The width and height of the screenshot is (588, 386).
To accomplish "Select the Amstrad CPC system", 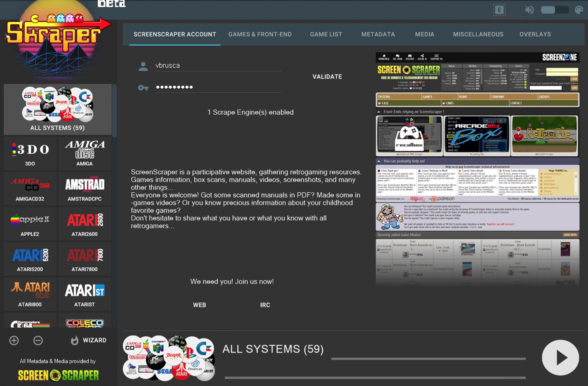I will (x=85, y=189).
